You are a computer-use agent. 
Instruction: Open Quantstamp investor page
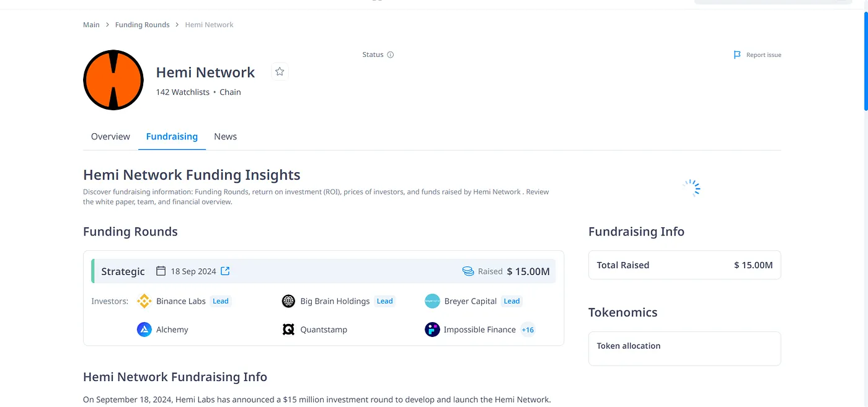point(324,330)
